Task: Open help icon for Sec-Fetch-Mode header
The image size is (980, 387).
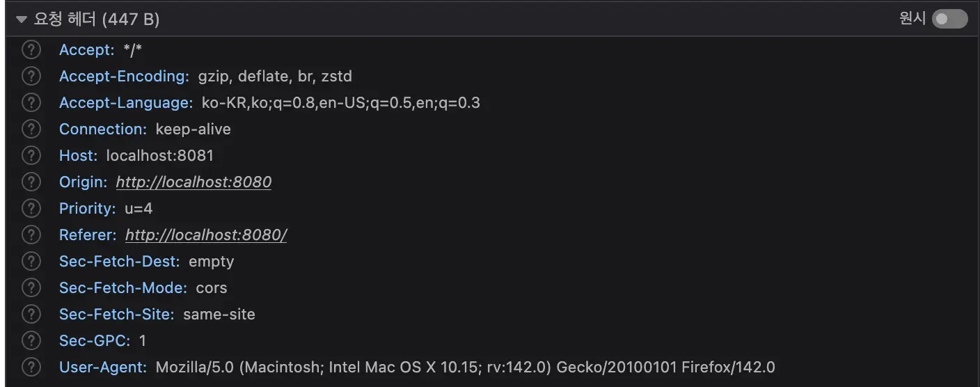Action: (31, 287)
